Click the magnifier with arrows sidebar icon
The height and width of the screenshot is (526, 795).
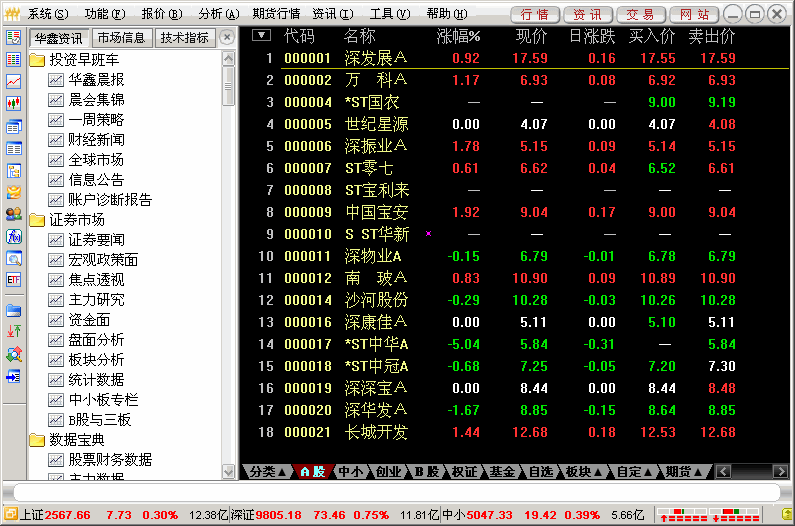pyautogui.click(x=14, y=354)
